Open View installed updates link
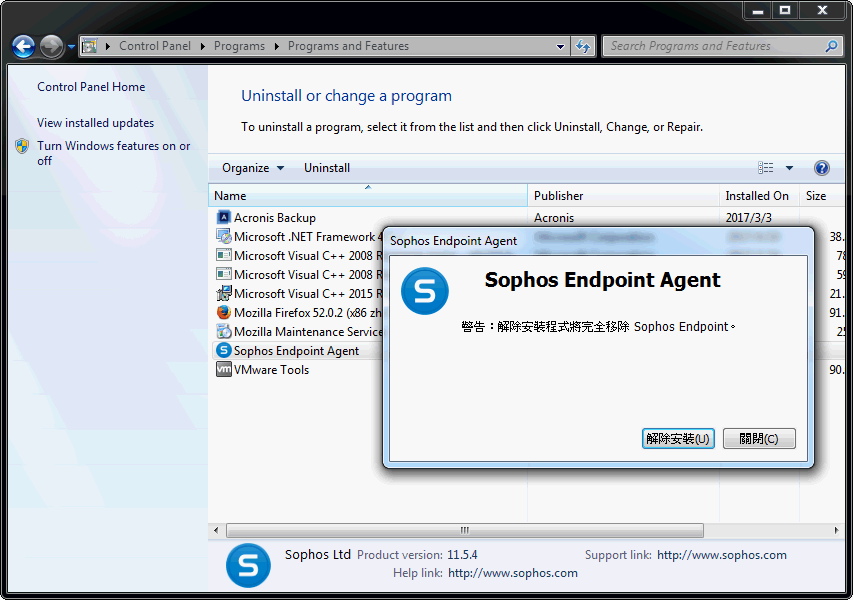This screenshot has height=600, width=853. (x=95, y=123)
